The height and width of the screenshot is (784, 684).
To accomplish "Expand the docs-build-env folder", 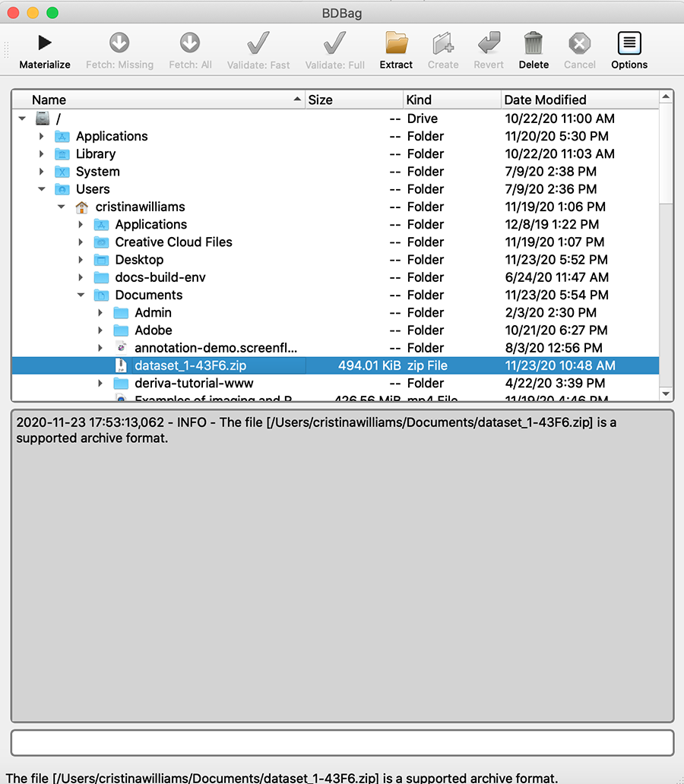I will pyautogui.click(x=81, y=277).
